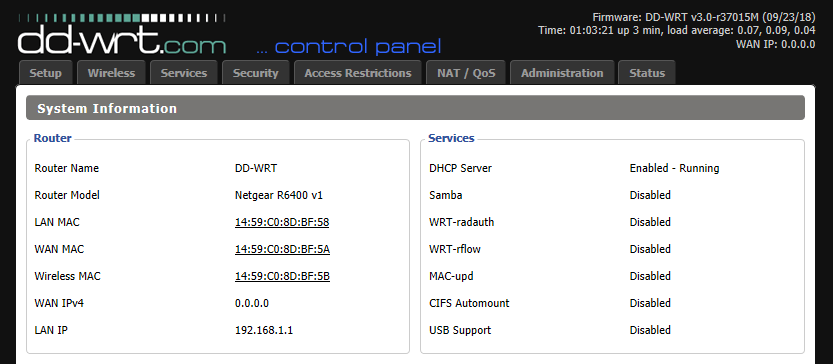This screenshot has width=833, height=364.
Task: Click the LAN MAC address link
Action: coord(282,222)
